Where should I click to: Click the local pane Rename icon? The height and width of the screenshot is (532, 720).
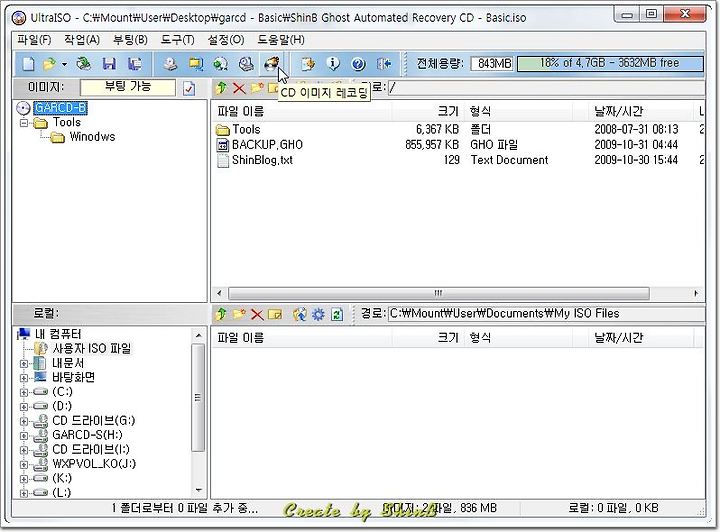pyautogui.click(x=275, y=314)
